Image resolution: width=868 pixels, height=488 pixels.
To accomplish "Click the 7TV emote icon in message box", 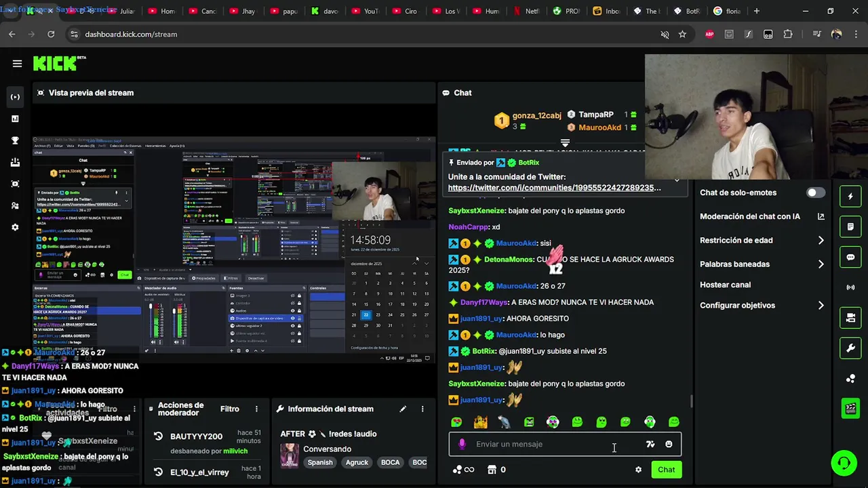I will tap(650, 444).
